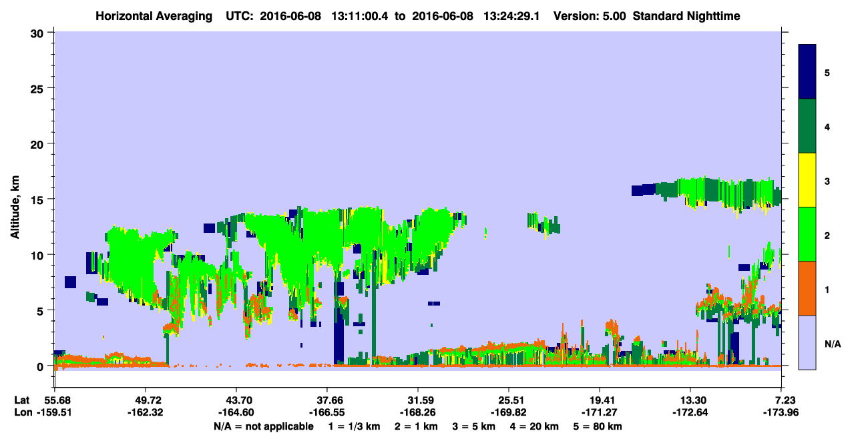Click the bright green level 2 colorbar segment
Screen dimensions: 868x445
coord(807,234)
